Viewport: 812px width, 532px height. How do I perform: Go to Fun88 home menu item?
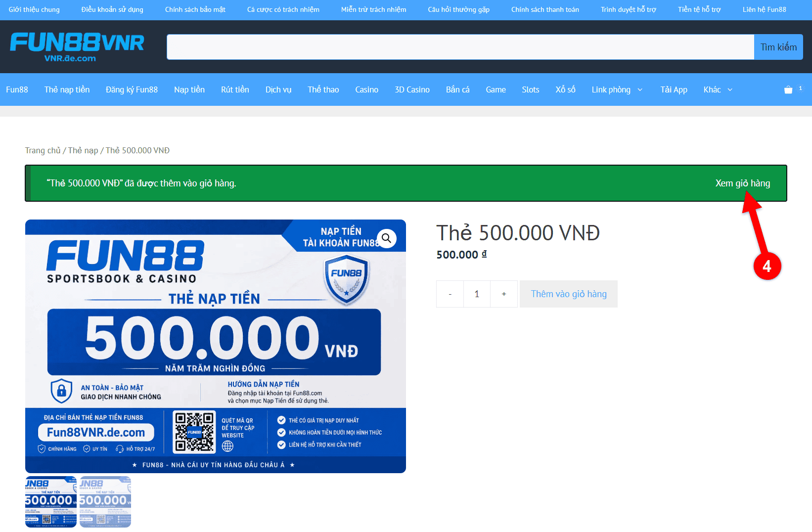coord(17,89)
